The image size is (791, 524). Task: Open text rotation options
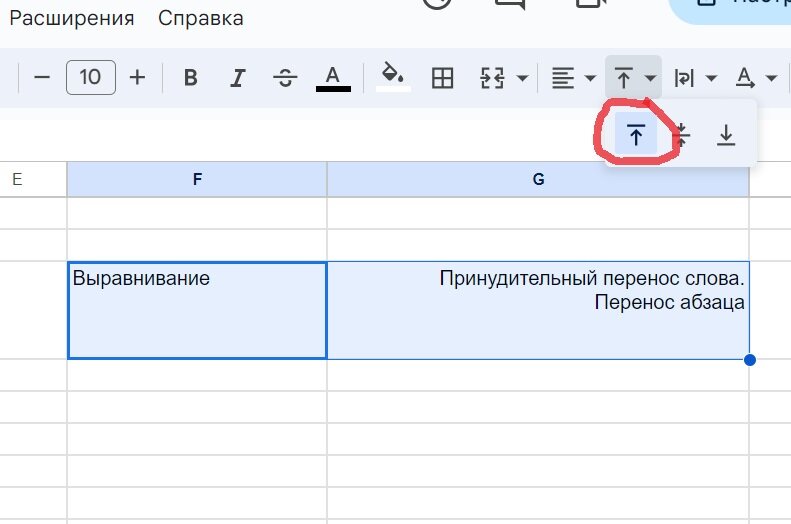click(745, 78)
